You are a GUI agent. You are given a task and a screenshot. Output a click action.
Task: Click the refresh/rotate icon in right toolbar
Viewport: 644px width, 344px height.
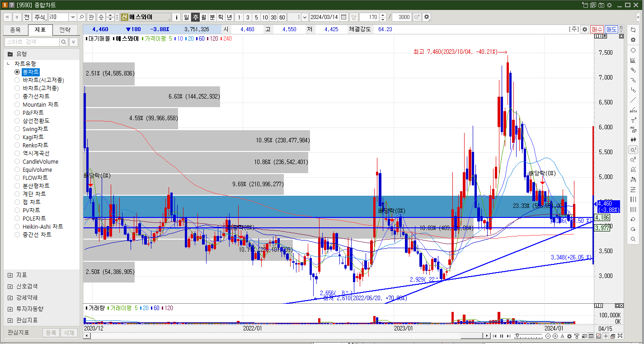633,29
